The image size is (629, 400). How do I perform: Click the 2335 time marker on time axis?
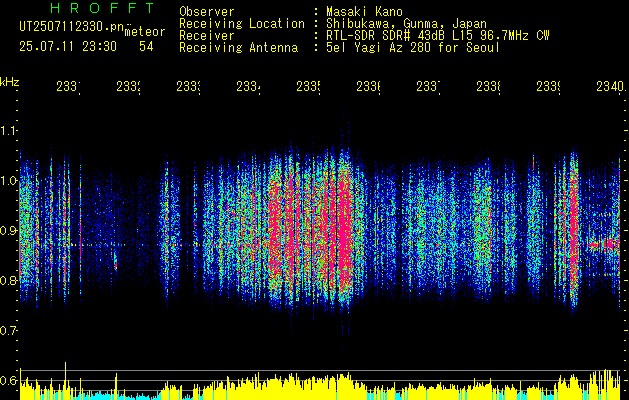(308, 86)
